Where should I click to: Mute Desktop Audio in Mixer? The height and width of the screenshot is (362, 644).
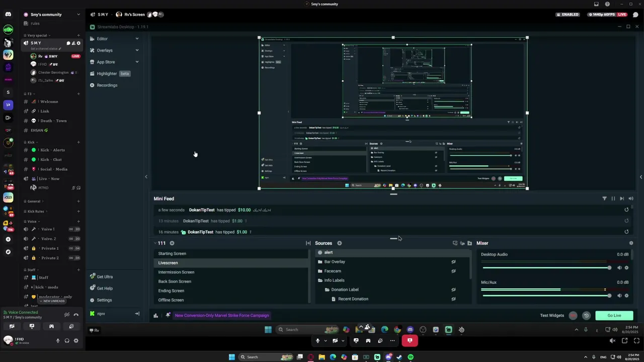619,267
